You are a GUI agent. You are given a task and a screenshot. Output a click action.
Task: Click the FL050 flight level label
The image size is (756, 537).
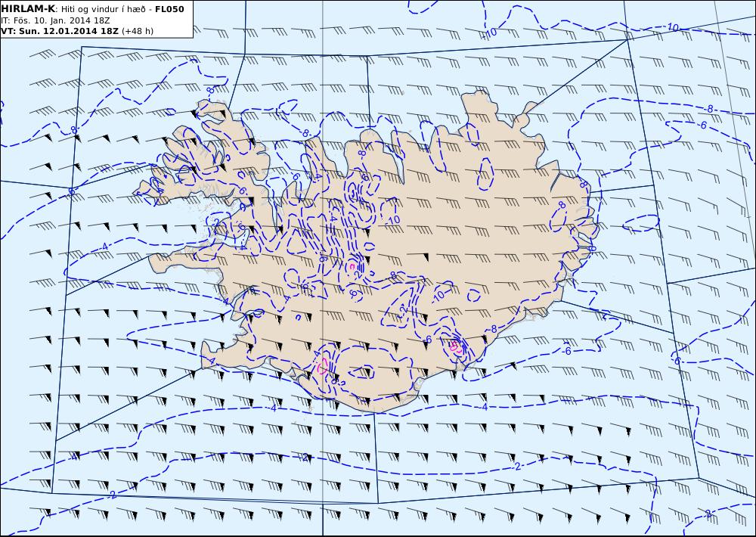pyautogui.click(x=169, y=8)
